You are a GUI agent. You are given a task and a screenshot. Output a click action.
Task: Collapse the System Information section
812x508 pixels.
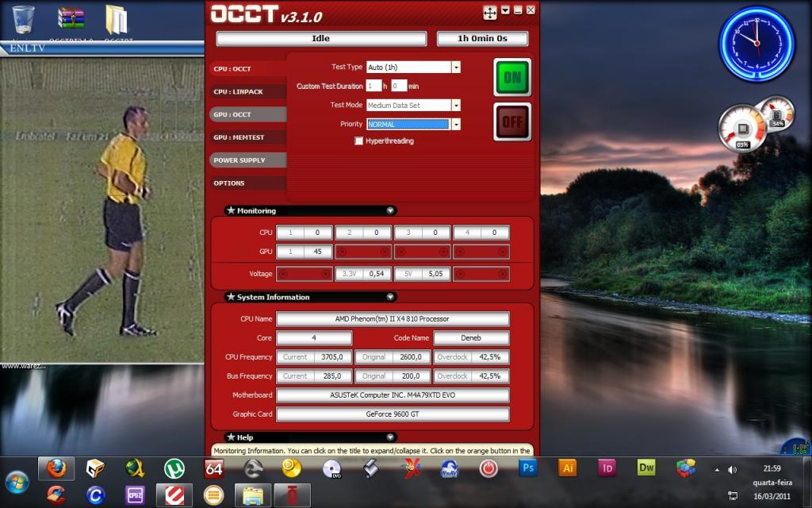(390, 297)
